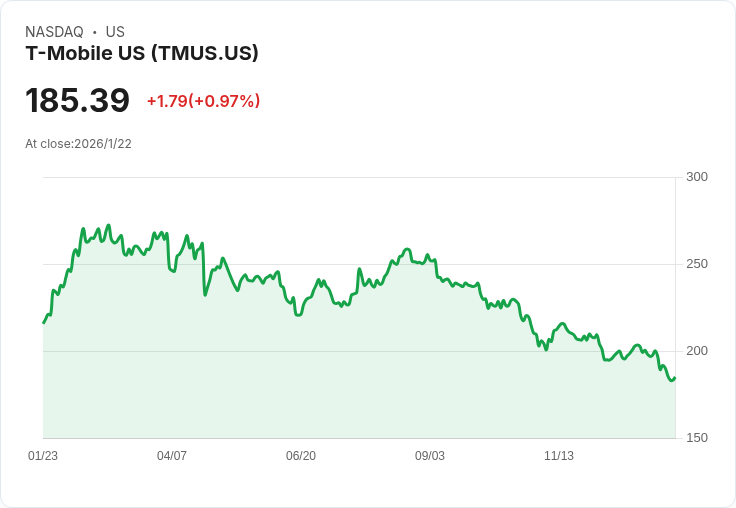Click the US market label

115,32
